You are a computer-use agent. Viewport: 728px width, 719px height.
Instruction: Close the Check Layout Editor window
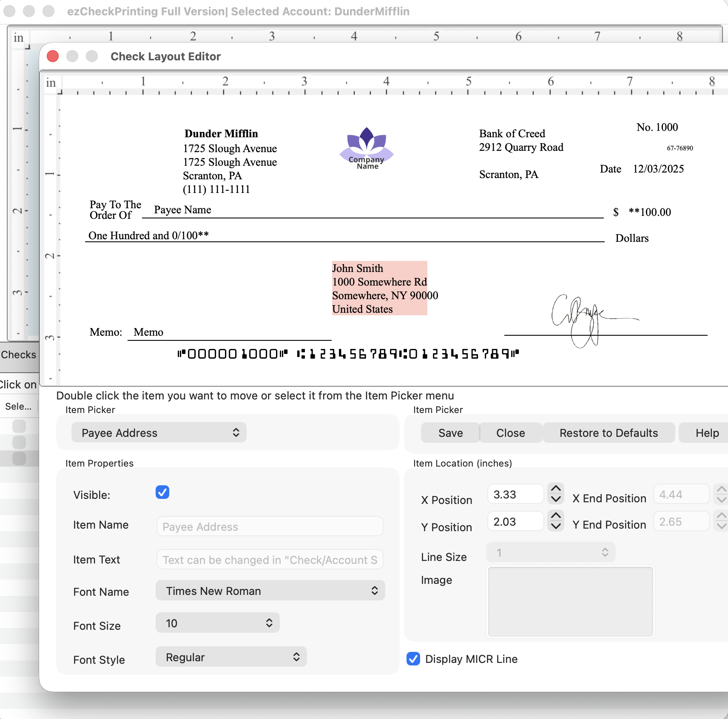[x=53, y=56]
